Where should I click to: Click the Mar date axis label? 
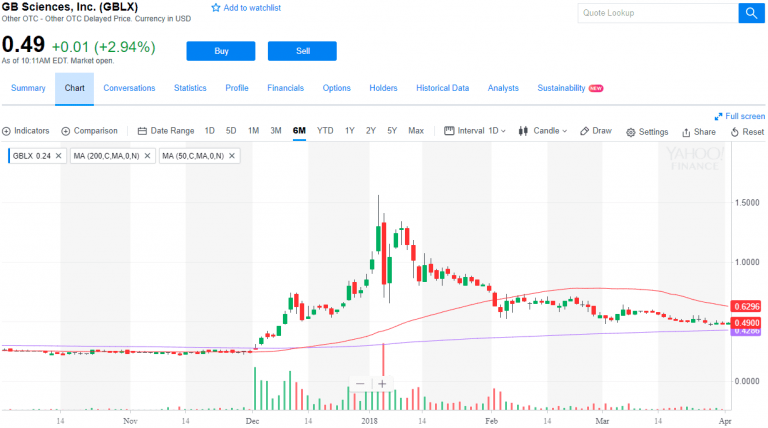tap(602, 421)
